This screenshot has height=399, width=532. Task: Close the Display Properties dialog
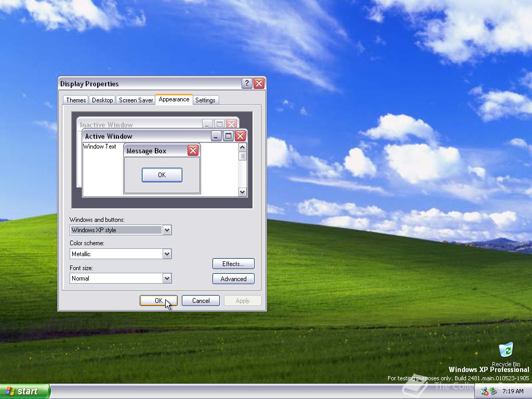259,83
